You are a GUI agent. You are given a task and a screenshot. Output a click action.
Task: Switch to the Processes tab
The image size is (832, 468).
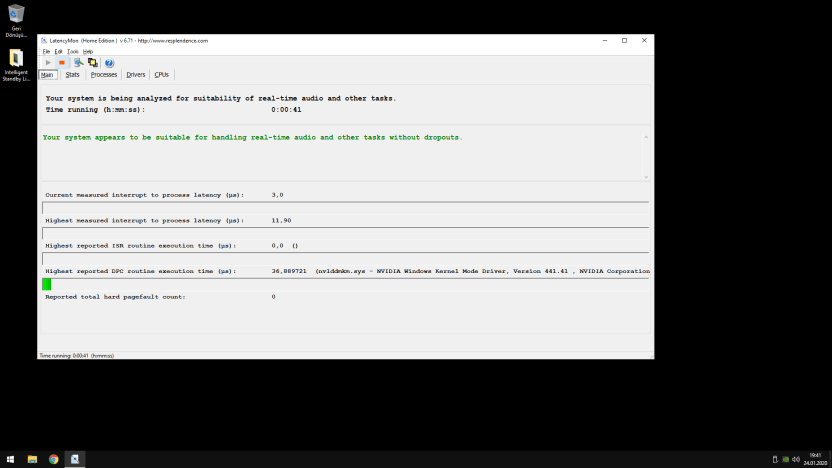point(103,75)
